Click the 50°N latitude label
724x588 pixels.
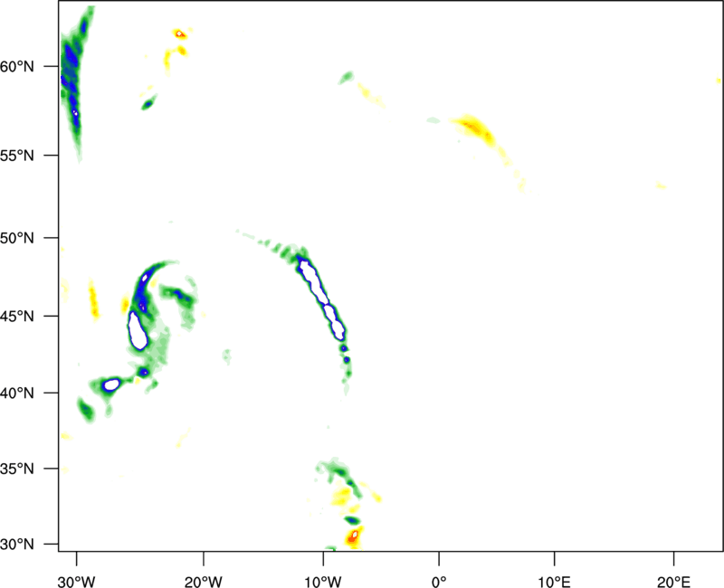[17, 238]
